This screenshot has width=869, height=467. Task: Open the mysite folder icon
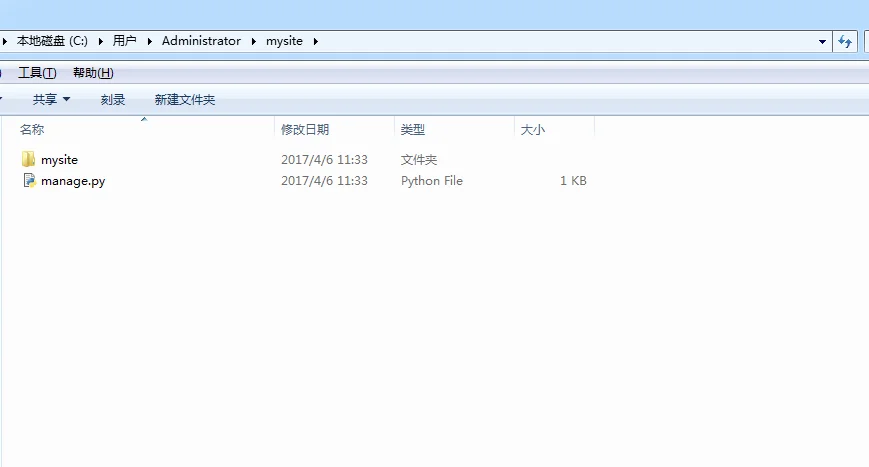(28, 160)
